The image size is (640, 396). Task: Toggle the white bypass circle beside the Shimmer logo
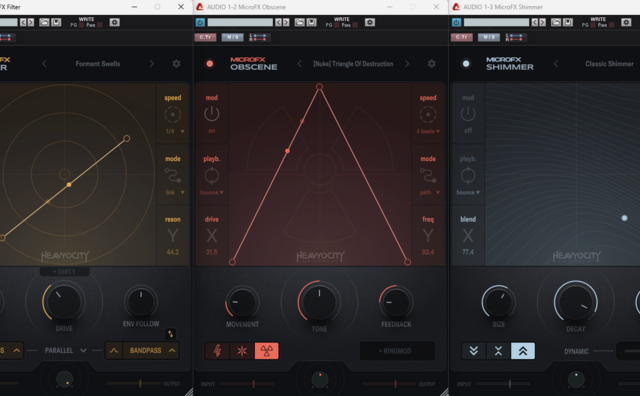tap(466, 64)
